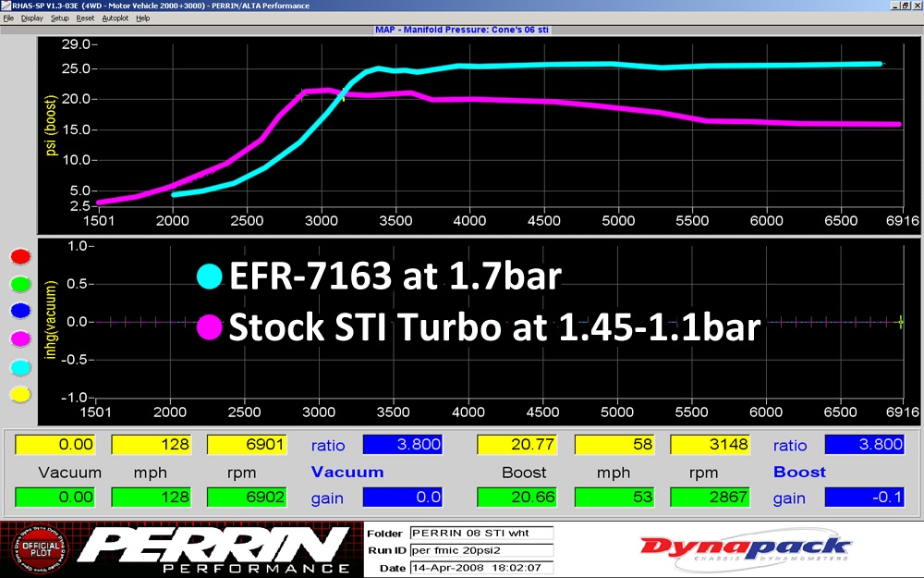Open the Autoplot menu

point(115,18)
